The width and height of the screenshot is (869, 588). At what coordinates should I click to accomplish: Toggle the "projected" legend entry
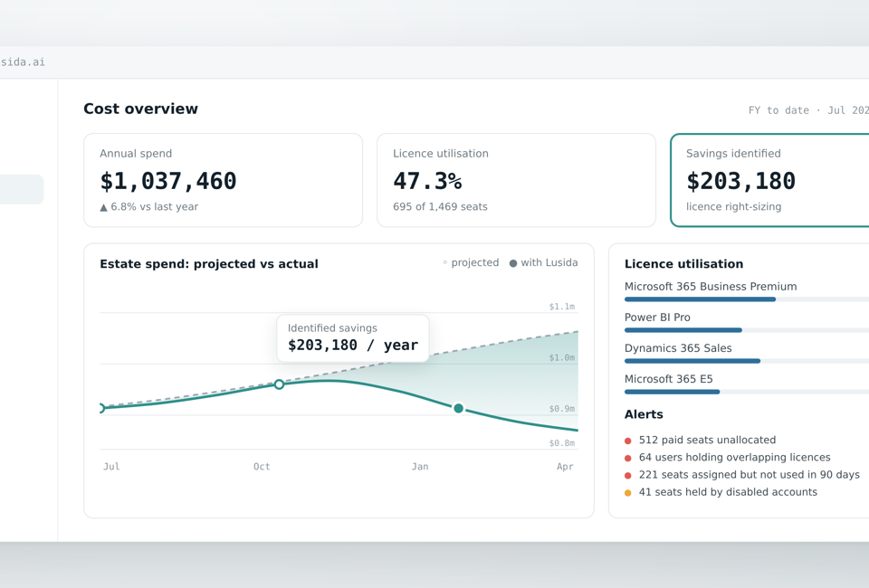tap(471, 262)
